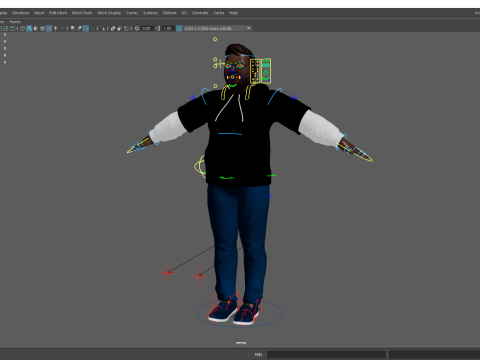Click the exposure value field 0.00
480x360 pixels.
[x=147, y=28]
